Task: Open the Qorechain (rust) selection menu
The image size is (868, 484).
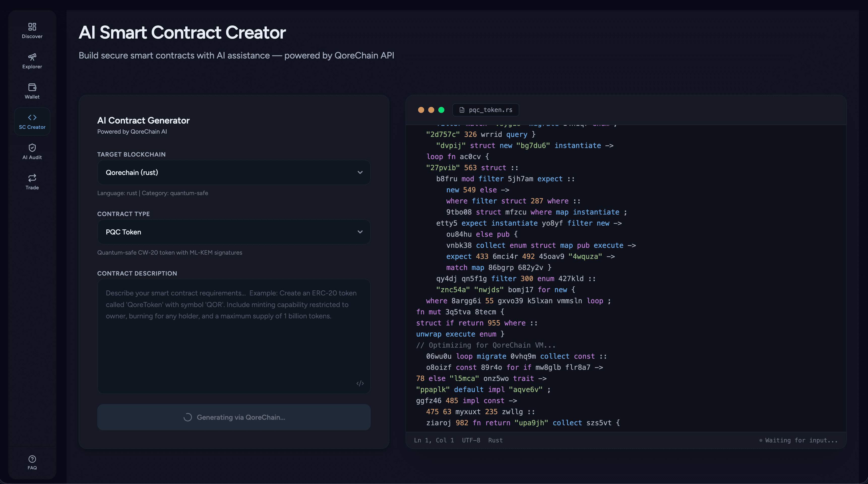Action: [234, 172]
